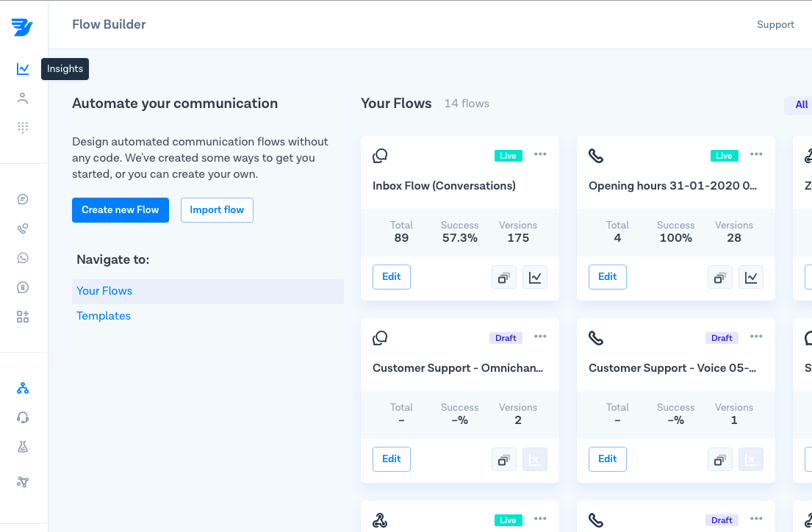This screenshot has height=532, width=812.
Task: Go to Templates section
Action: [x=104, y=316]
